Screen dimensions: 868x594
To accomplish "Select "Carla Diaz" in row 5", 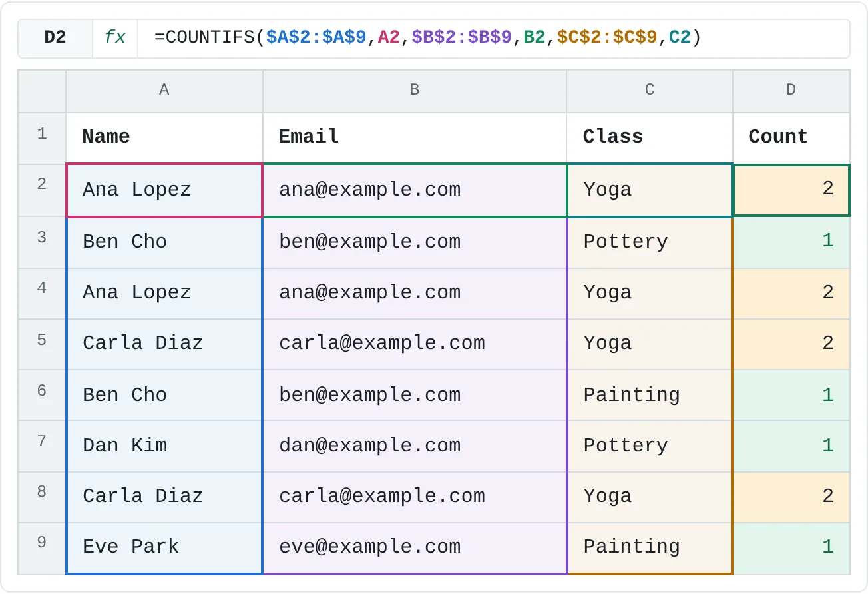I will [x=164, y=344].
